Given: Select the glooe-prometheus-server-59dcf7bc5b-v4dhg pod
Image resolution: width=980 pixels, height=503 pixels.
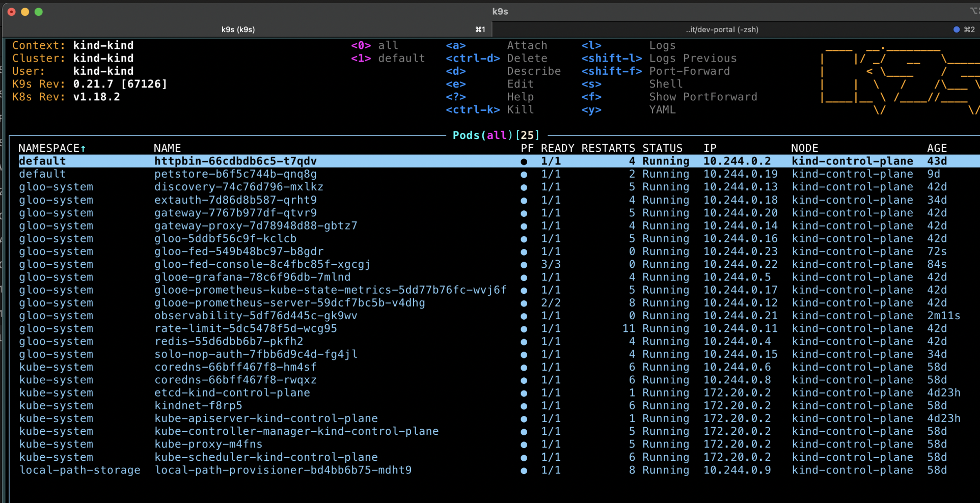Looking at the screenshot, I should tap(289, 303).
